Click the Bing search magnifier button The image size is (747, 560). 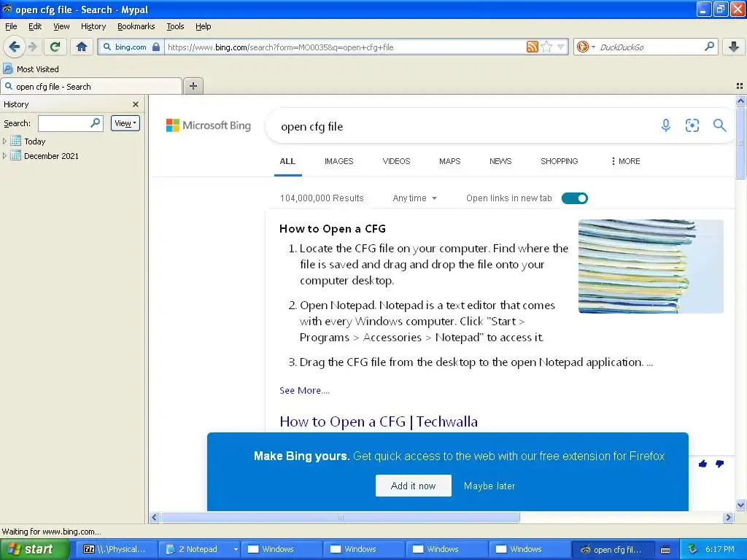[x=719, y=125]
